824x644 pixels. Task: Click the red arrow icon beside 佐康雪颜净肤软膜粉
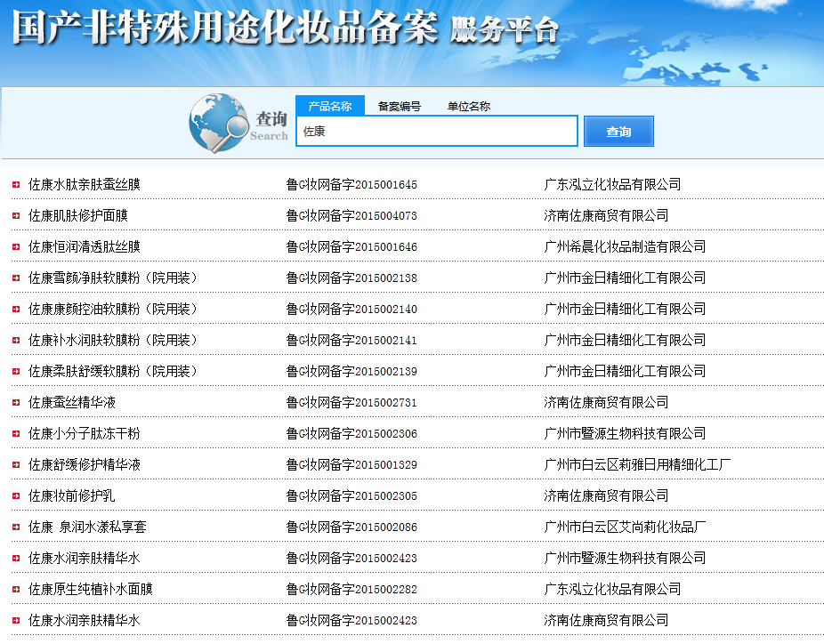(x=16, y=278)
